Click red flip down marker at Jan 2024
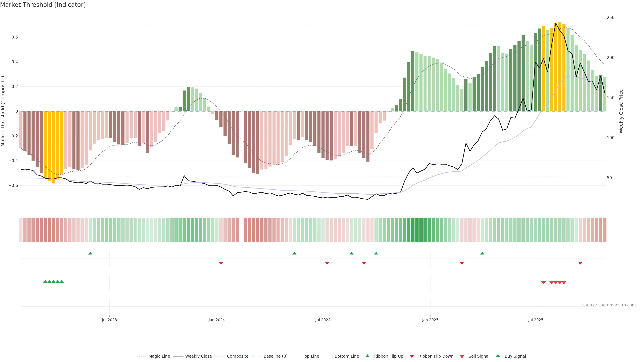Image resolution: width=644 pixels, height=362 pixels. click(x=221, y=263)
